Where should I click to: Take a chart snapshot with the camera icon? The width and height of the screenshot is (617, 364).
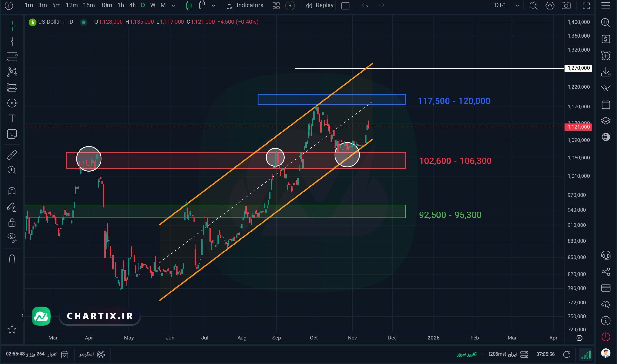[566, 5]
